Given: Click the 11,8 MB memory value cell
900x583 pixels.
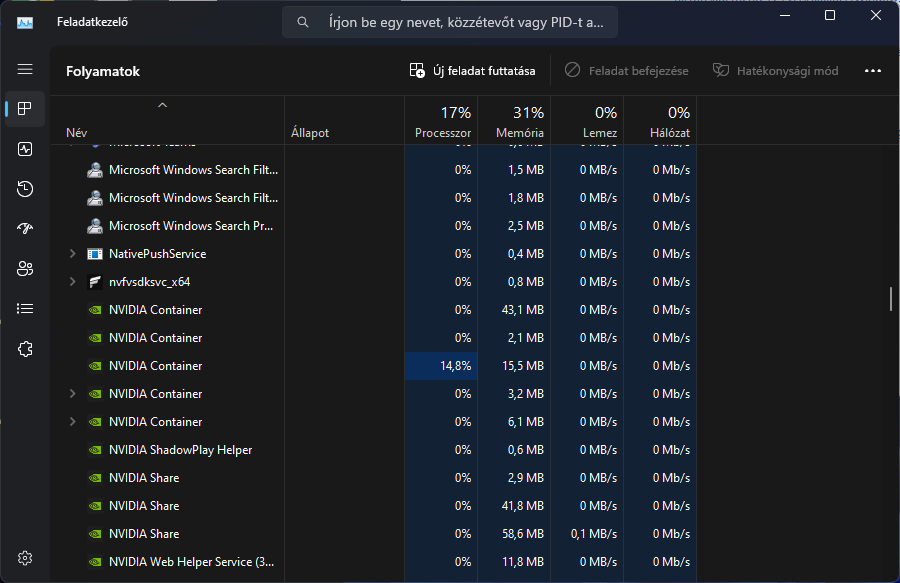Looking at the screenshot, I should [514, 562].
